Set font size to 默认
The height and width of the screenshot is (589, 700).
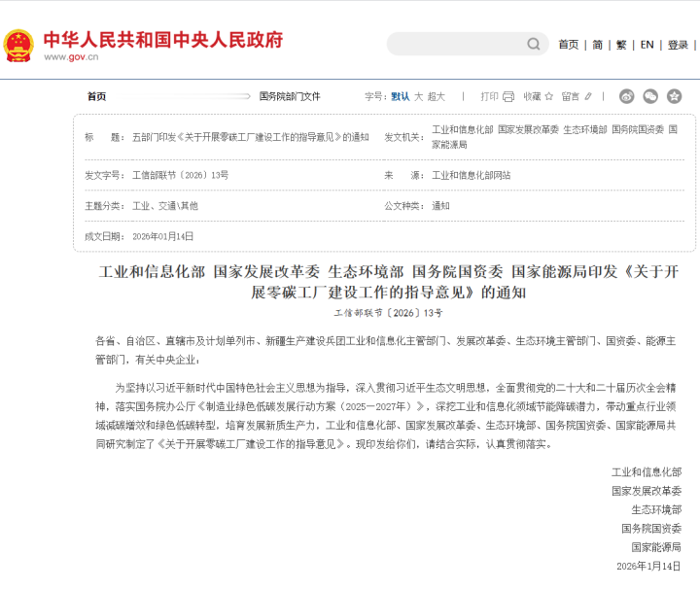pyautogui.click(x=400, y=96)
